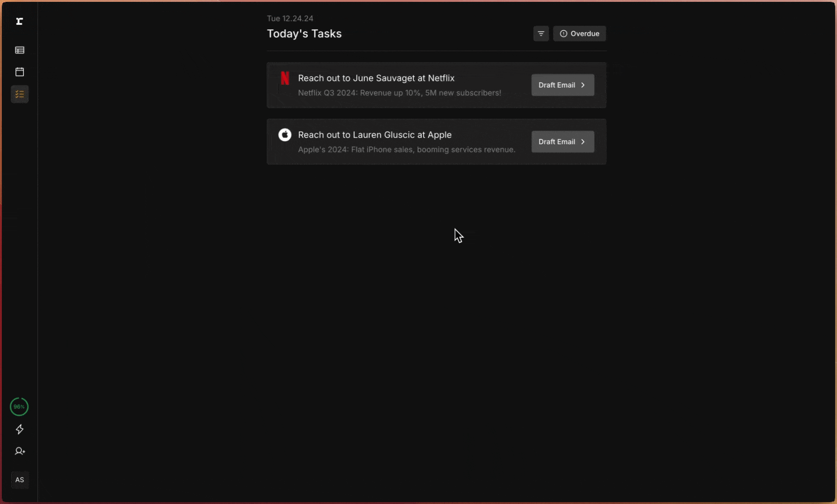Select the Netflix Q3 2024 revenue note
Image resolution: width=837 pixels, height=504 pixels.
(399, 93)
